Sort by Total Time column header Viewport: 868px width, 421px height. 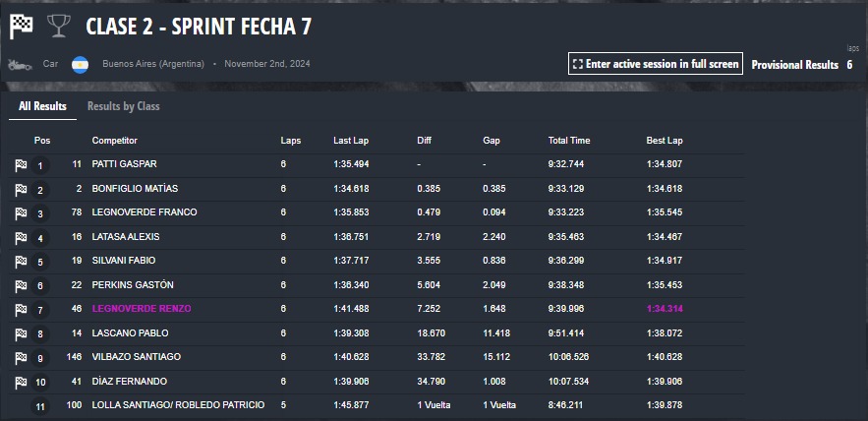point(569,141)
